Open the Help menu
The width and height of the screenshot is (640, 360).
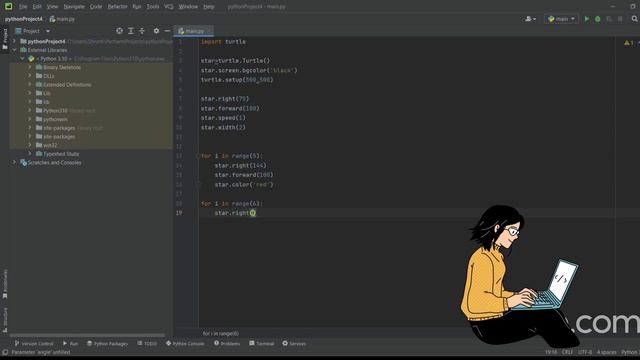[209, 7]
